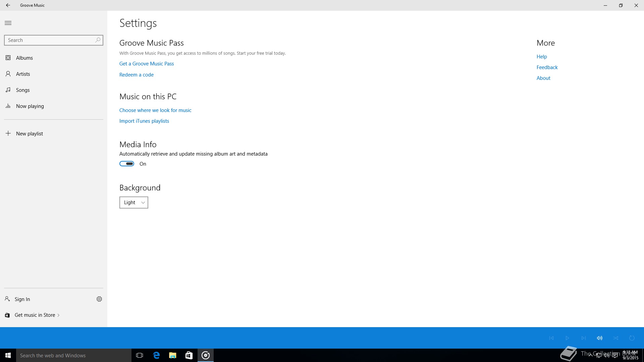Open Windows Store from taskbar
Image resolution: width=644 pixels, height=362 pixels.
coord(189,355)
